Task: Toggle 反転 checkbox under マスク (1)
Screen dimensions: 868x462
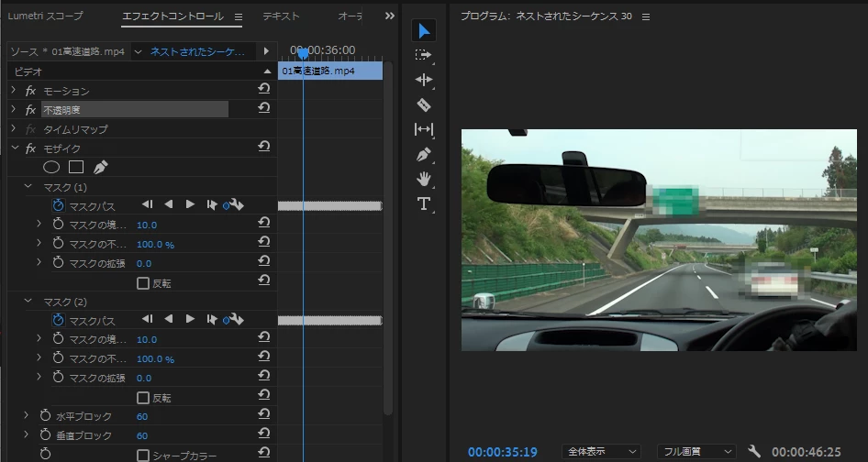Action: coord(143,283)
